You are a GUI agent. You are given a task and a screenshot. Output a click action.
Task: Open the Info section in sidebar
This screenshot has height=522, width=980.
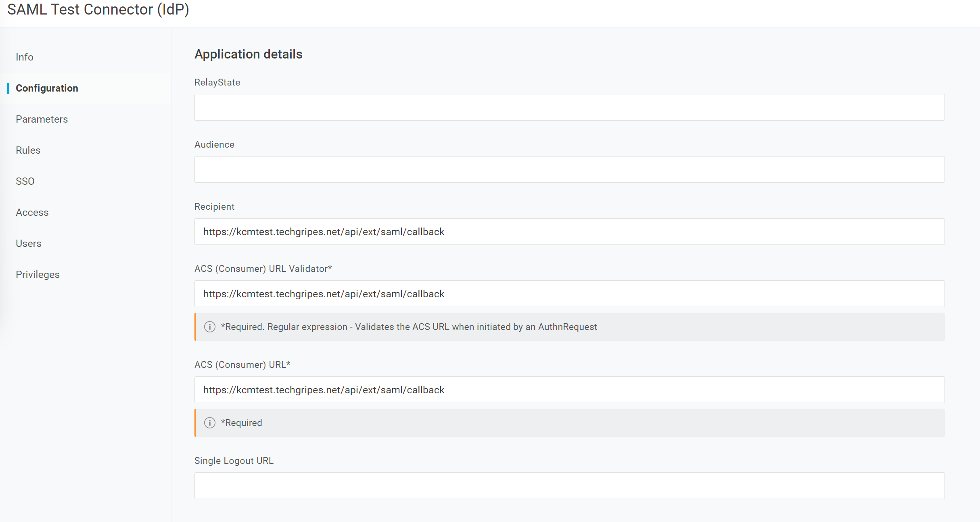point(25,57)
